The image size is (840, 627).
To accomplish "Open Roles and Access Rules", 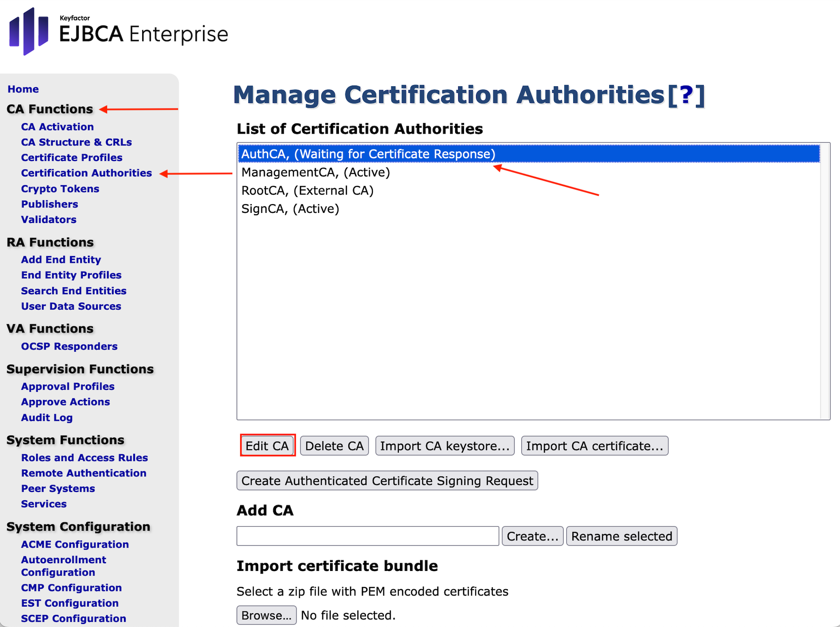I will tap(84, 458).
